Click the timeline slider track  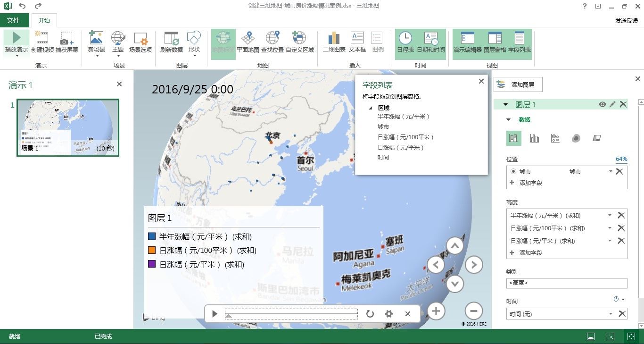point(291,314)
